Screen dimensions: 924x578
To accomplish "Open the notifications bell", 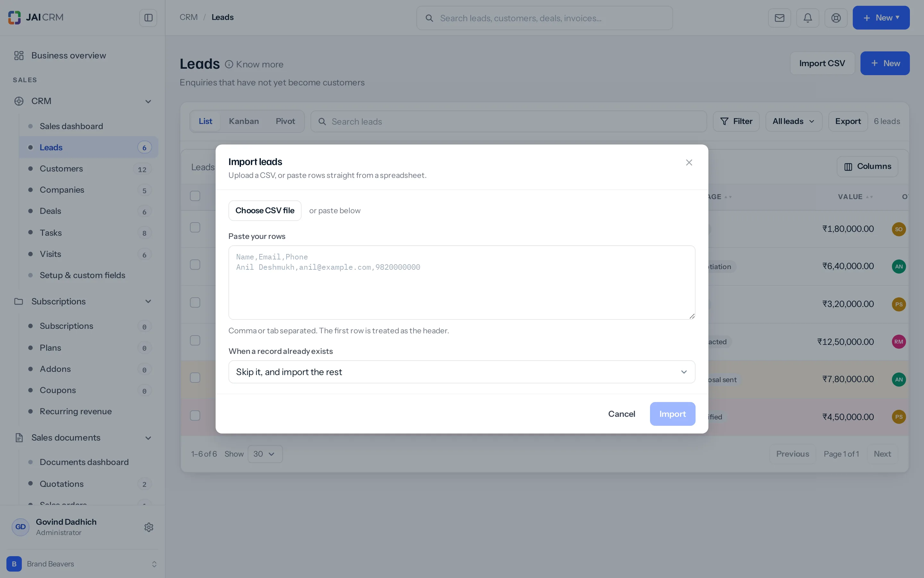I will 808,18.
